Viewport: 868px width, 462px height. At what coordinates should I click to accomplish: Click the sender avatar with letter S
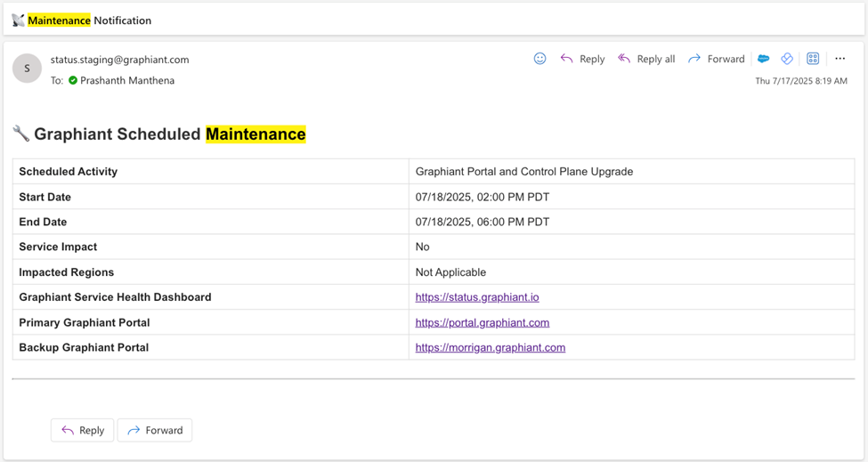point(27,68)
